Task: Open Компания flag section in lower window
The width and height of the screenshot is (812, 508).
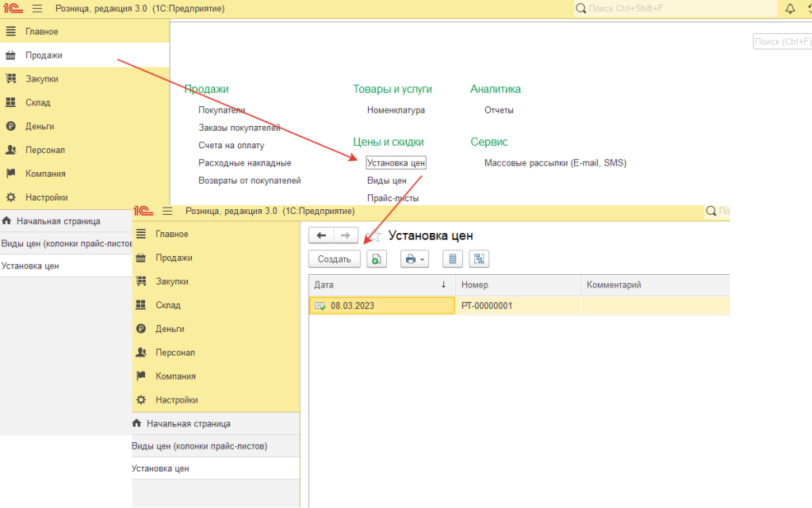Action: [x=216, y=376]
